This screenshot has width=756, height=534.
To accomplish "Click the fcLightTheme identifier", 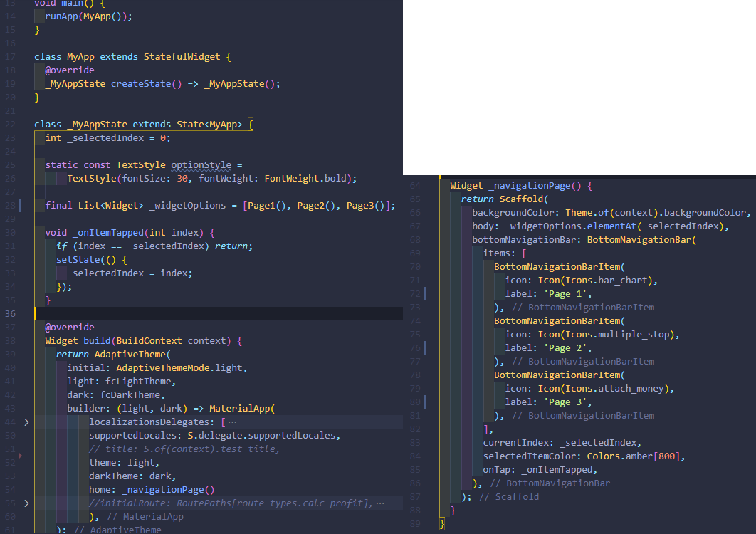I will pos(138,381).
